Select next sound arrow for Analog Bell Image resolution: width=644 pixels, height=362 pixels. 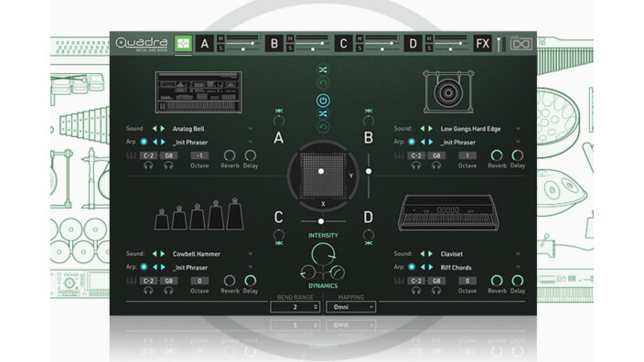(x=163, y=129)
